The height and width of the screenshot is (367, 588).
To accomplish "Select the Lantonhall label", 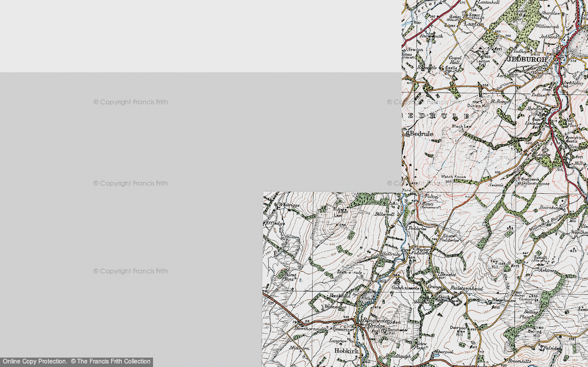I will point(487,2).
